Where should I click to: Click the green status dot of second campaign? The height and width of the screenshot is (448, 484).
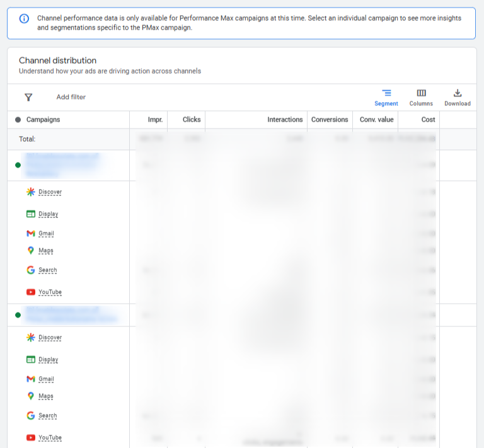[18, 315]
